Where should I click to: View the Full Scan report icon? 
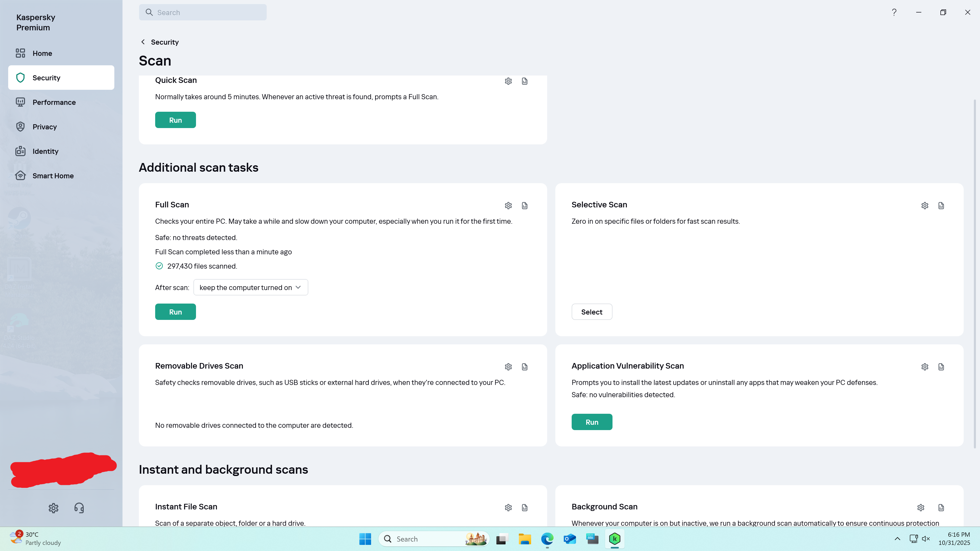click(525, 206)
